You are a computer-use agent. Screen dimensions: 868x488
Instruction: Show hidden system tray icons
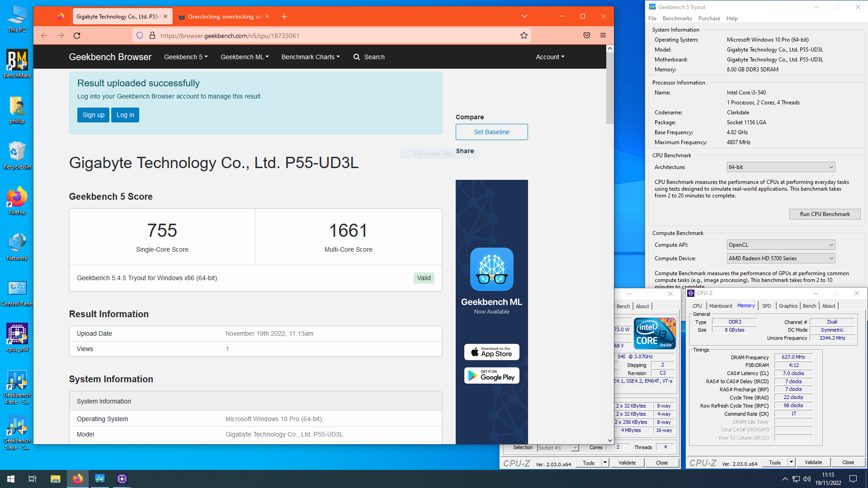tap(785, 479)
